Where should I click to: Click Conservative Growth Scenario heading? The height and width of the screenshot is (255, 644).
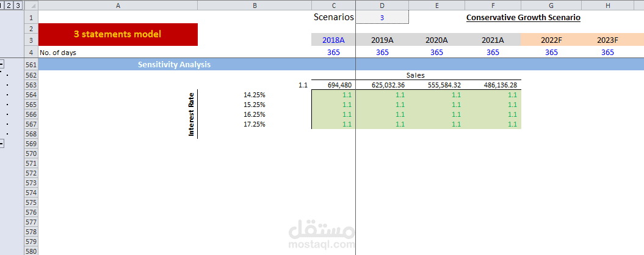tap(523, 18)
